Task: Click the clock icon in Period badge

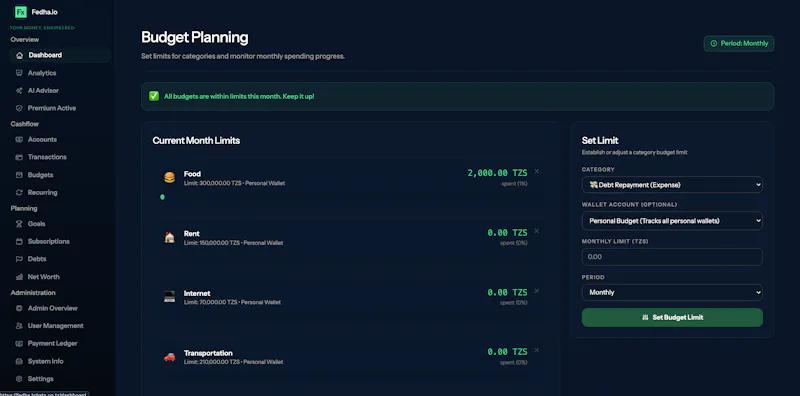Action: point(714,43)
